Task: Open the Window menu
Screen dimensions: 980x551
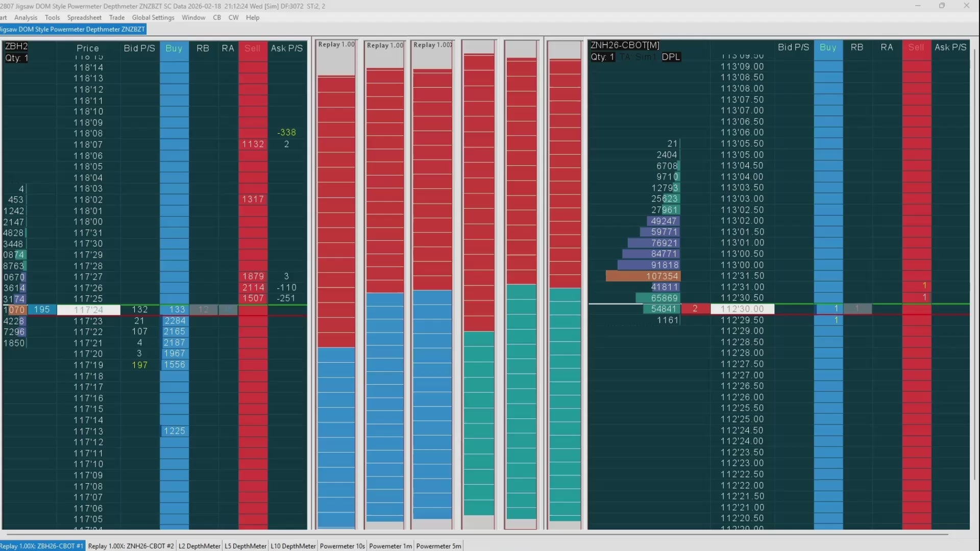Action: point(193,17)
